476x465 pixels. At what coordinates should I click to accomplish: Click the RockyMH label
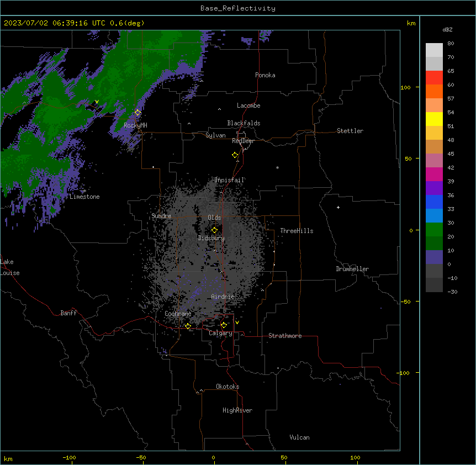coord(135,125)
